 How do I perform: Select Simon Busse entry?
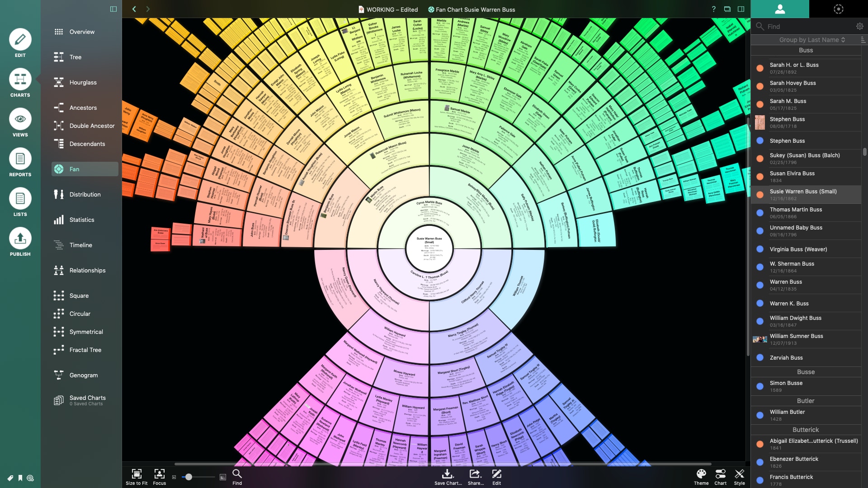point(806,386)
